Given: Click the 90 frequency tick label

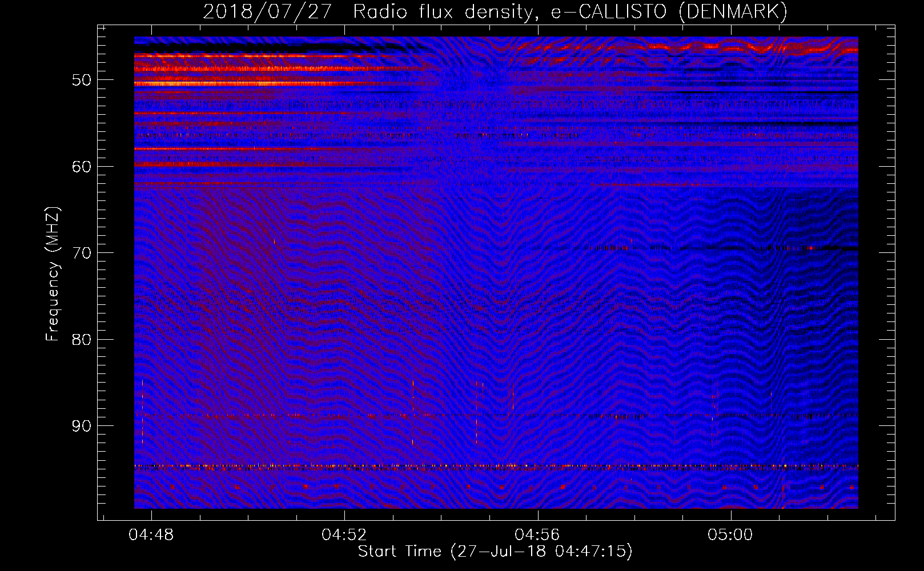Looking at the screenshot, I should 82,427.
